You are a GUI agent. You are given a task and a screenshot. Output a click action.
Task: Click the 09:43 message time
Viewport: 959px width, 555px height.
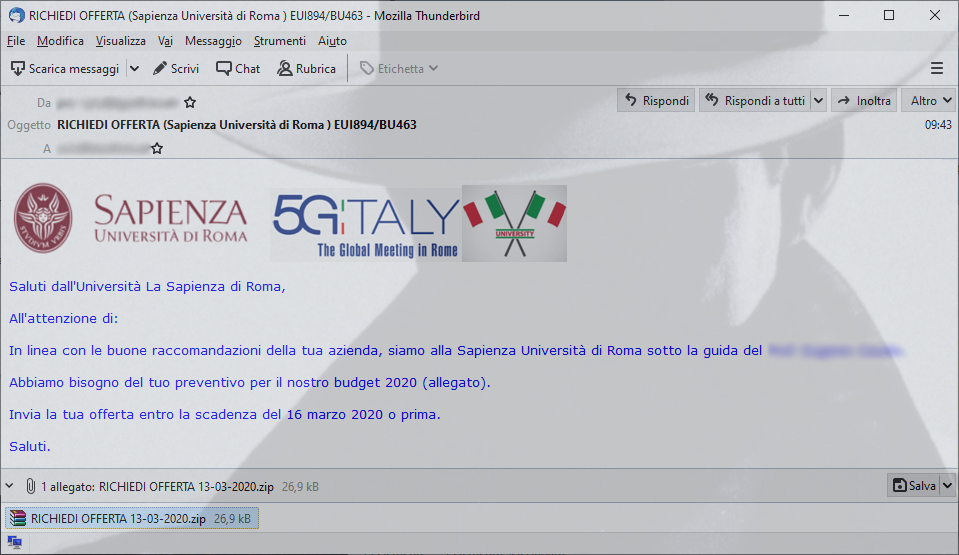pos(938,125)
